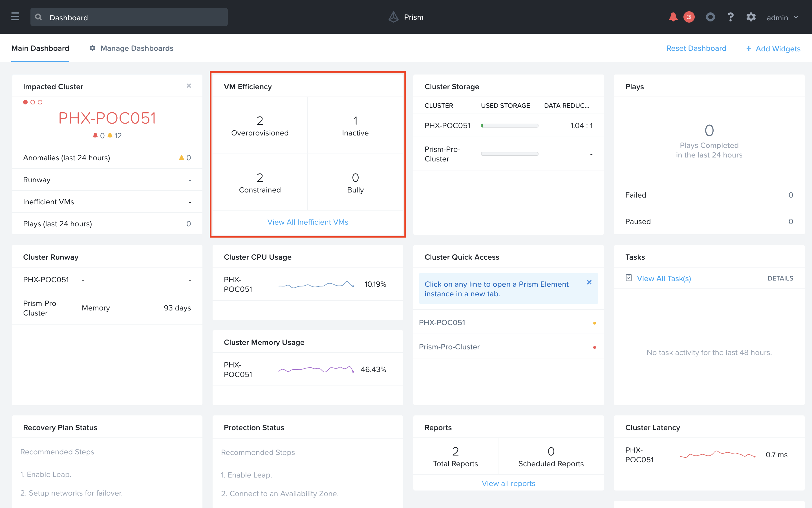Click gear icon beside Manage Dashboards
Image resolution: width=812 pixels, height=508 pixels.
[x=92, y=48]
